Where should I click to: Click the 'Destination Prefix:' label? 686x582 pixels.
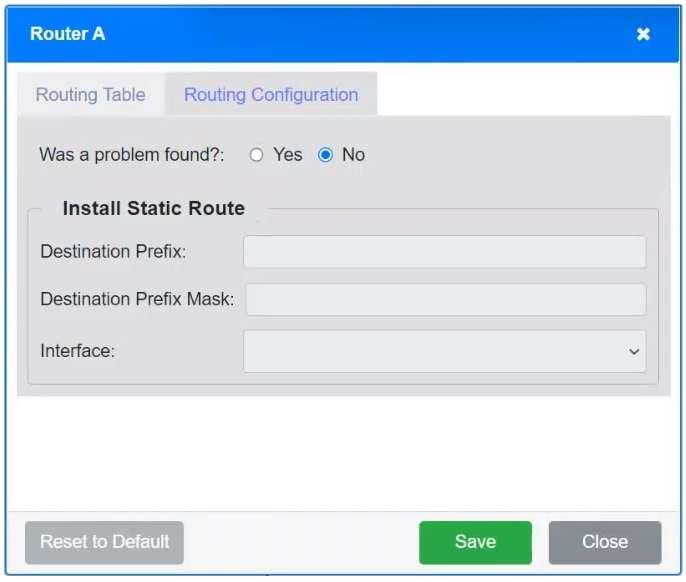coord(113,252)
